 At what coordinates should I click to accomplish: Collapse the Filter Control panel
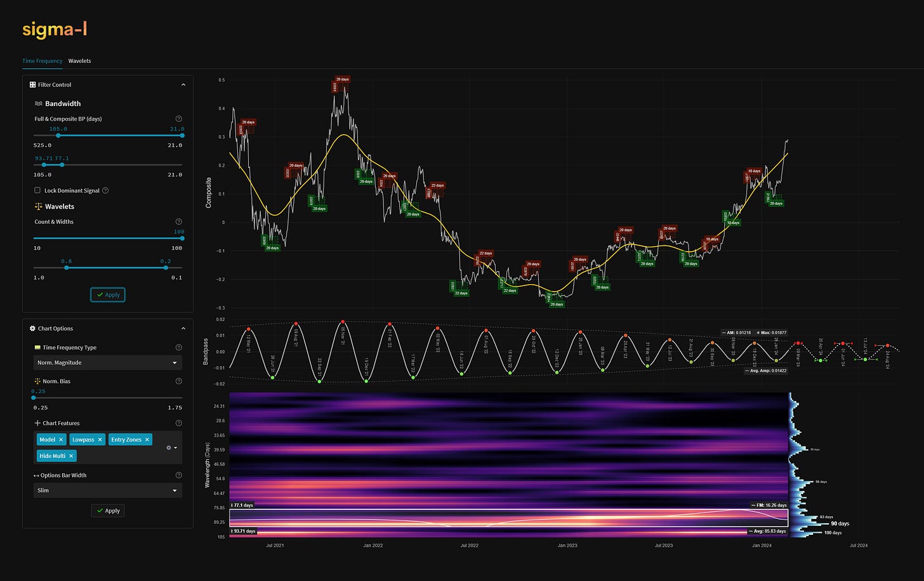pos(183,84)
